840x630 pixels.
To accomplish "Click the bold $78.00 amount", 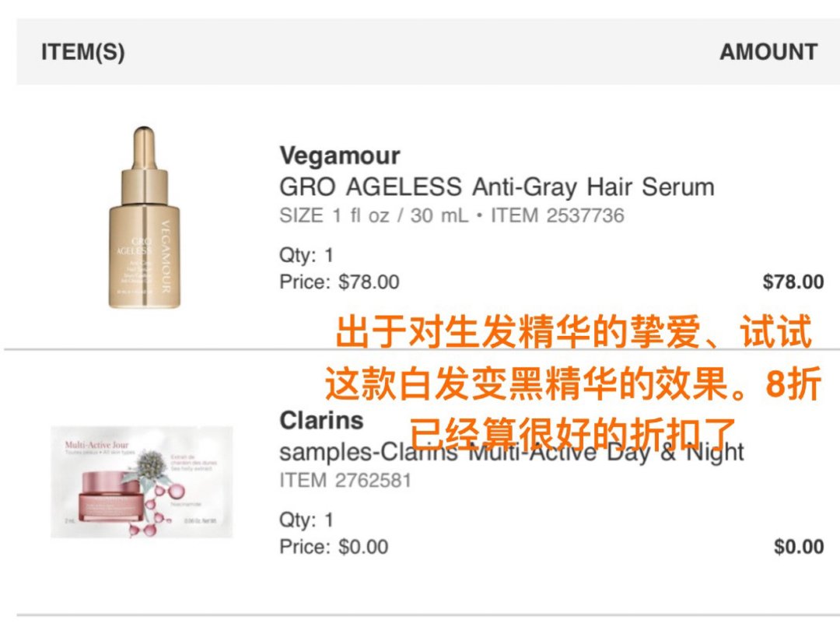I will (x=793, y=282).
